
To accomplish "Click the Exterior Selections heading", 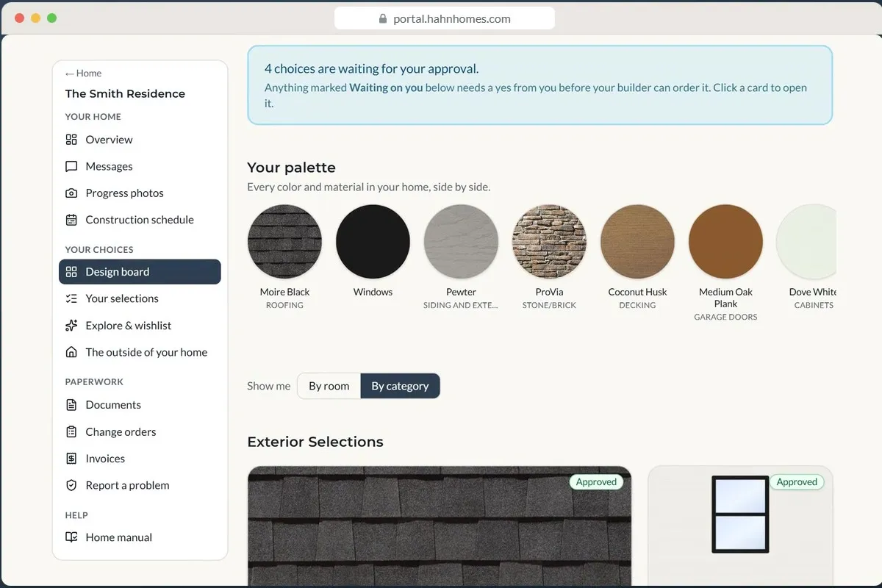I will (315, 442).
